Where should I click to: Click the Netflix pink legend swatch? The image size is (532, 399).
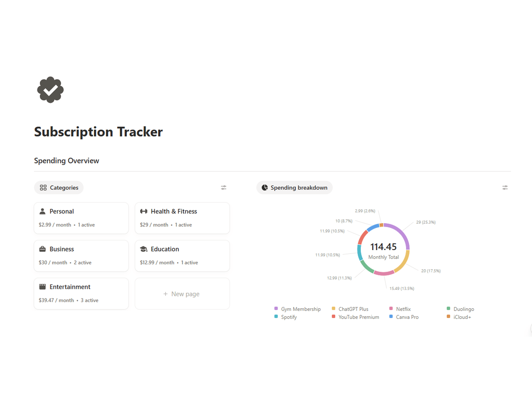391,309
